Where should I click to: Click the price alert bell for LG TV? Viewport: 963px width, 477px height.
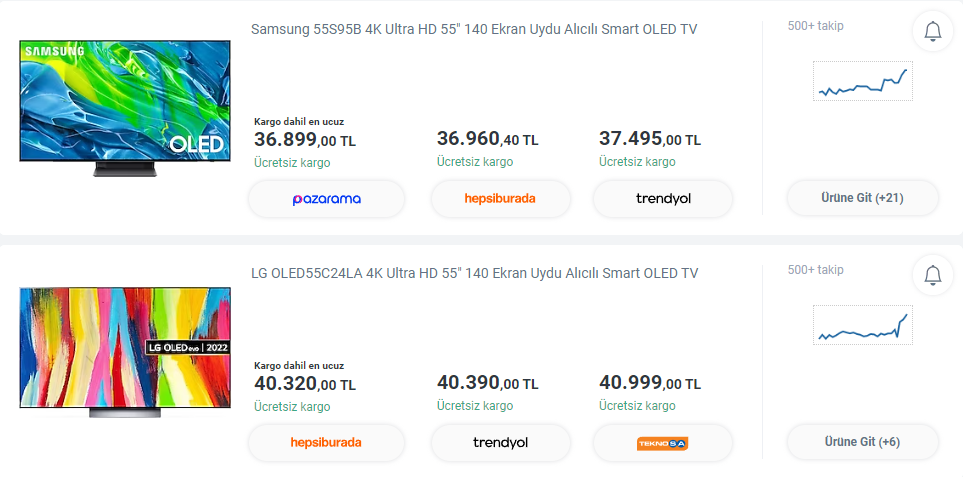[932, 275]
